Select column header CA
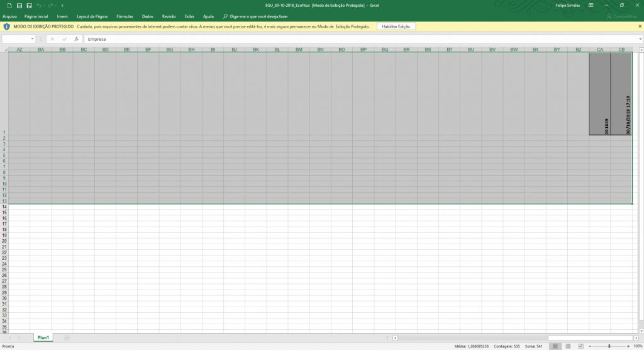644x350 pixels. click(x=599, y=49)
